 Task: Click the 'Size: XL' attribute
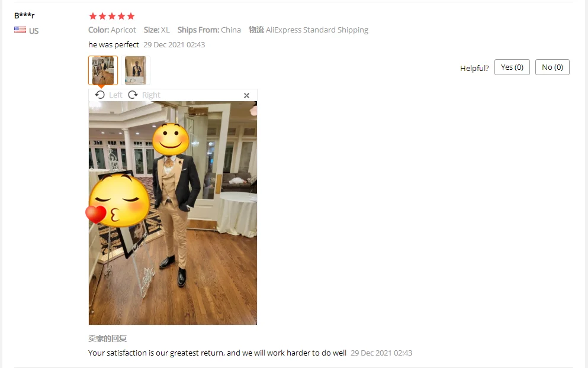[x=157, y=30]
